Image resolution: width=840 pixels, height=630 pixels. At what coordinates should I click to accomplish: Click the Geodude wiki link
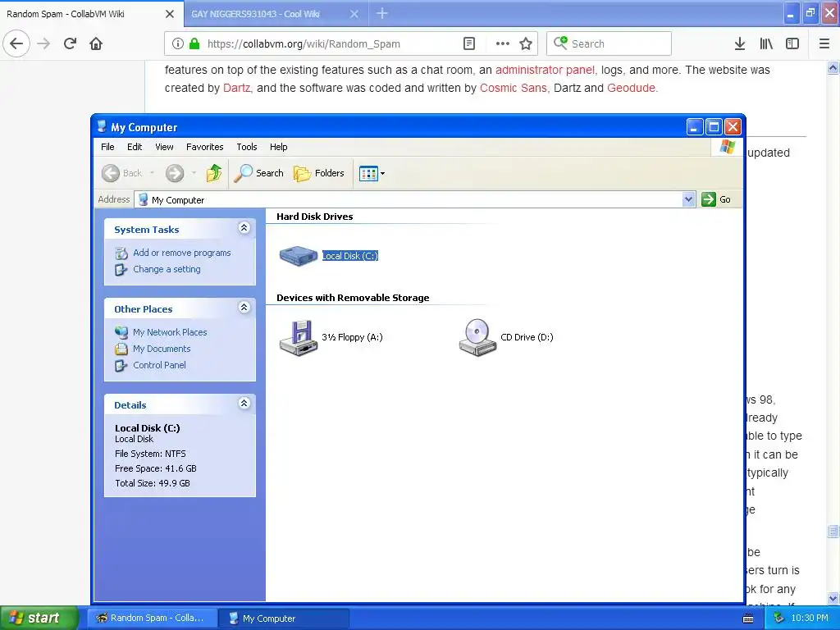click(x=631, y=88)
